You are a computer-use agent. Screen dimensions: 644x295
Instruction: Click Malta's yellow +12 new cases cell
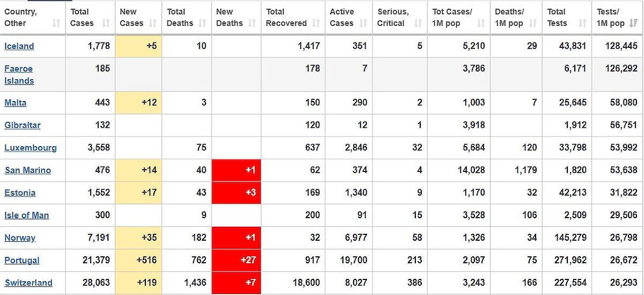coord(138,103)
